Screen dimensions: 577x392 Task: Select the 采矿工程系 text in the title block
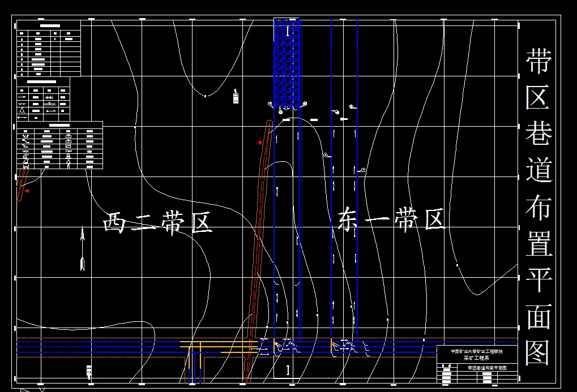click(x=477, y=357)
